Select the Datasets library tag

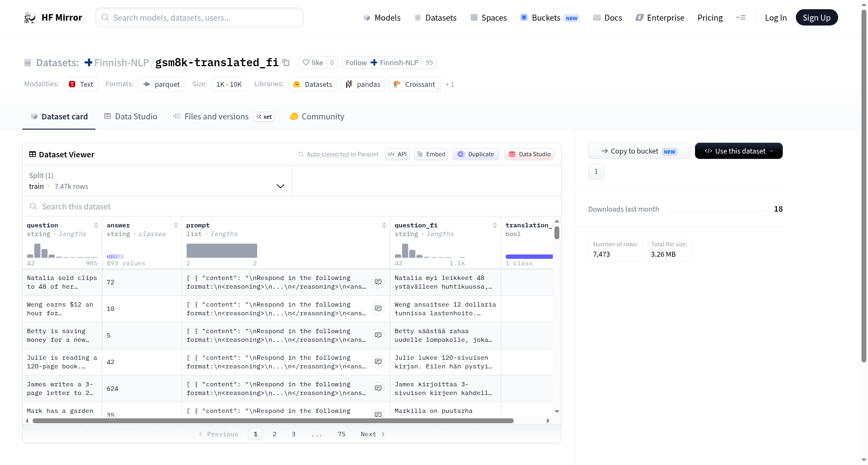tap(312, 84)
